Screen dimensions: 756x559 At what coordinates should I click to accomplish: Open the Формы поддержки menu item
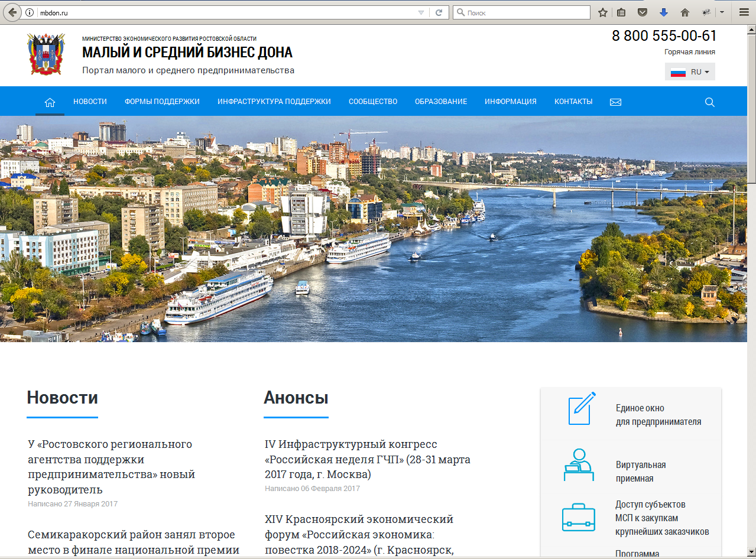(x=162, y=102)
